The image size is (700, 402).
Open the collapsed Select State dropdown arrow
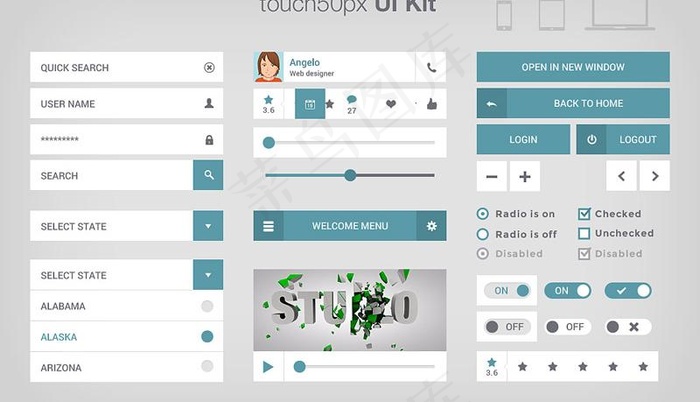[208, 226]
